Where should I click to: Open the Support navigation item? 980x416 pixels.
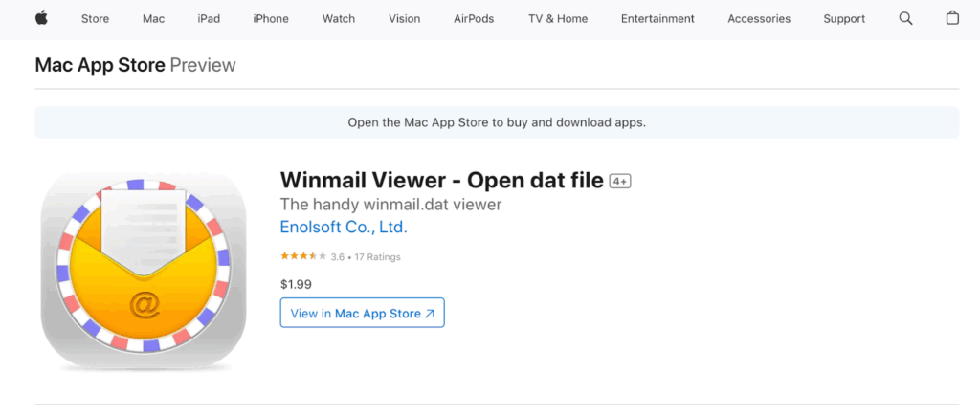[x=844, y=19]
